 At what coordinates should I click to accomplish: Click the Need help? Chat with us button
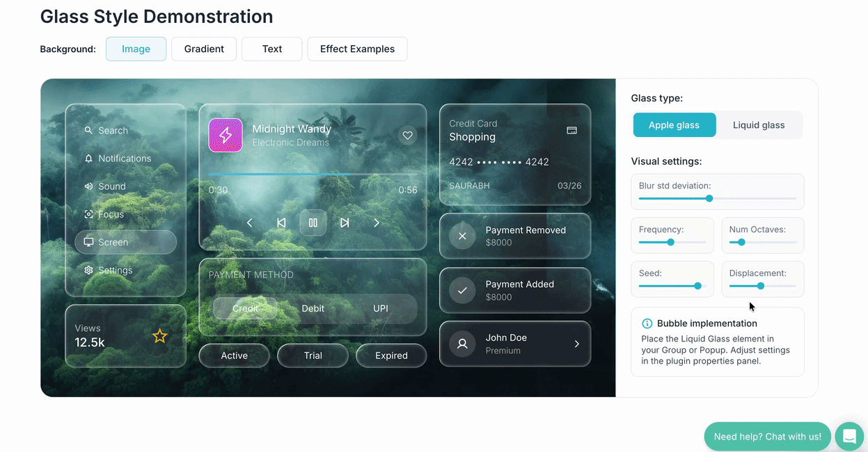tap(767, 437)
